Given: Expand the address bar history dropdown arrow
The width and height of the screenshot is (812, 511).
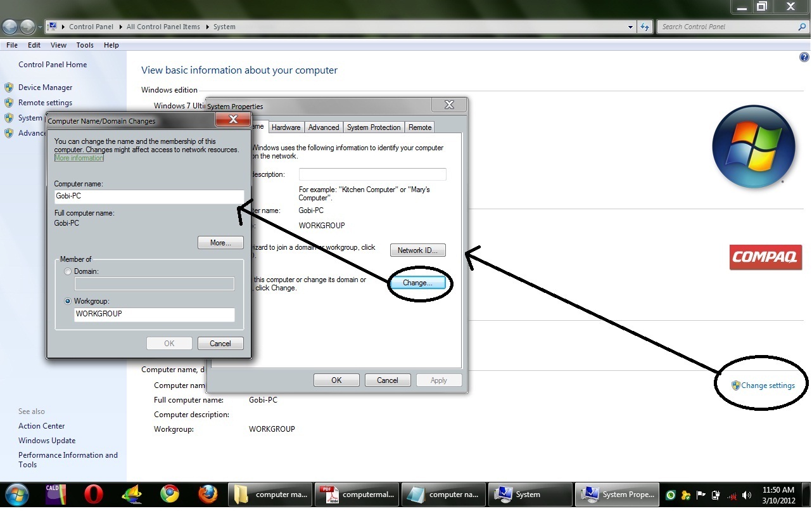Looking at the screenshot, I should 630,27.
